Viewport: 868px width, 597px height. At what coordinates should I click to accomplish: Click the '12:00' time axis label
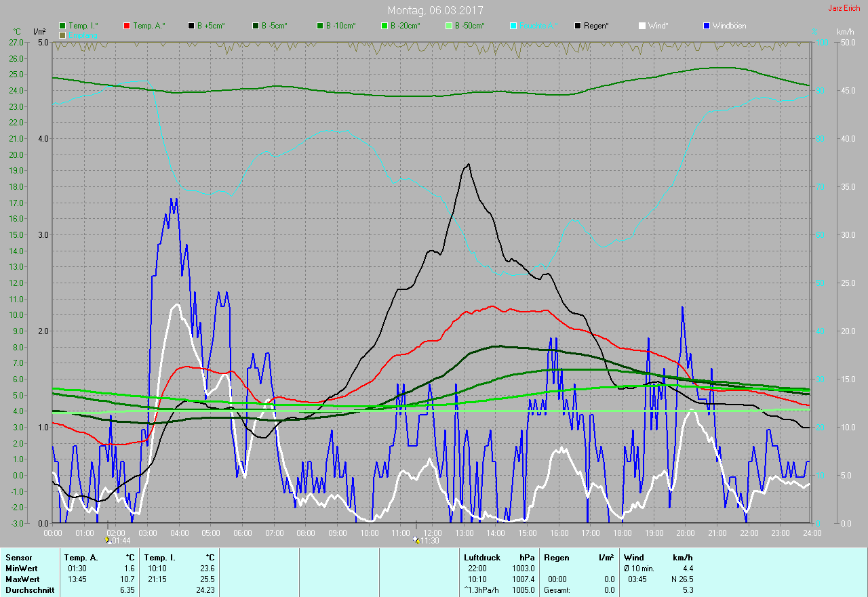tap(433, 533)
